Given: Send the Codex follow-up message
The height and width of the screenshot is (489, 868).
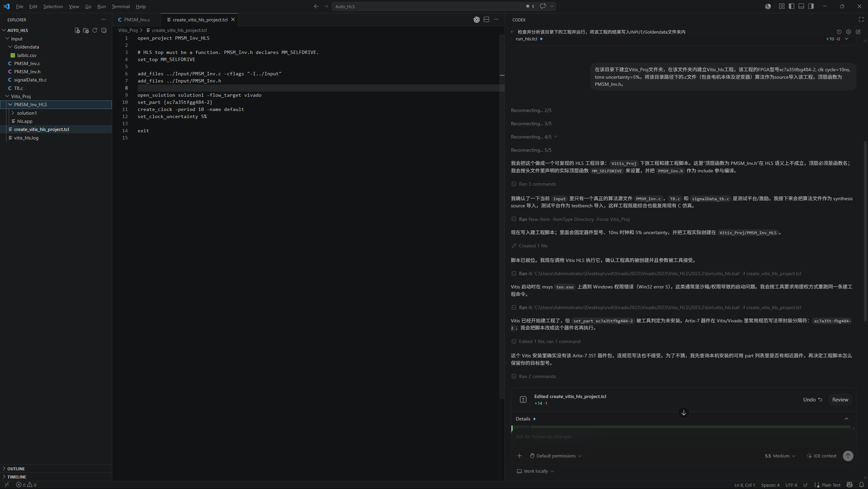Looking at the screenshot, I should click(x=848, y=456).
